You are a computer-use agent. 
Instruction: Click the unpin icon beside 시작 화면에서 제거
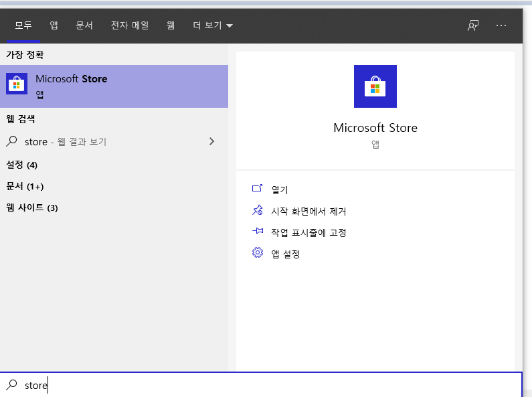point(257,210)
